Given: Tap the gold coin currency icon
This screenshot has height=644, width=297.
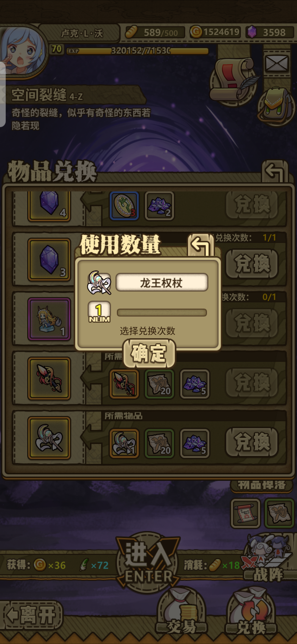Looking at the screenshot, I should pyautogui.click(x=196, y=32).
